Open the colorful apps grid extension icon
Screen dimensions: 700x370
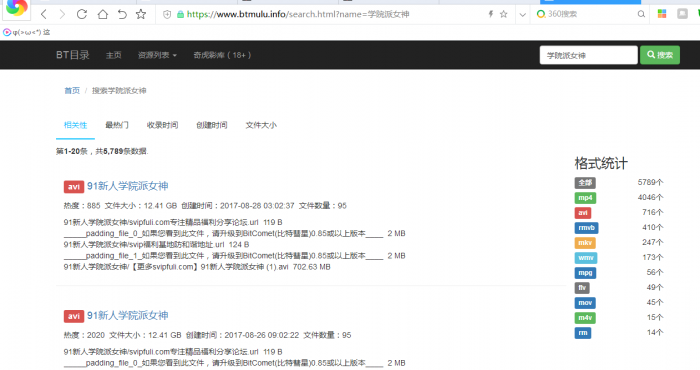coord(662,14)
